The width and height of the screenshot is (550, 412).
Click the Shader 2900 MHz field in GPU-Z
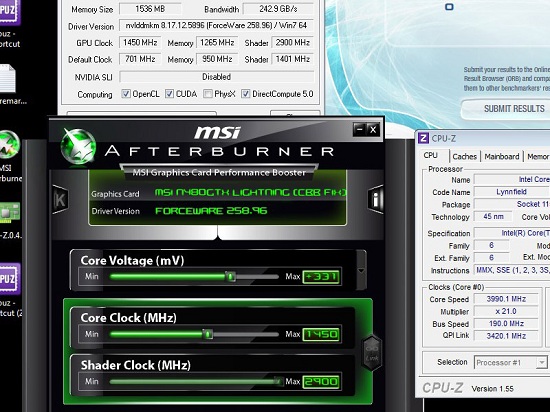pos(292,43)
